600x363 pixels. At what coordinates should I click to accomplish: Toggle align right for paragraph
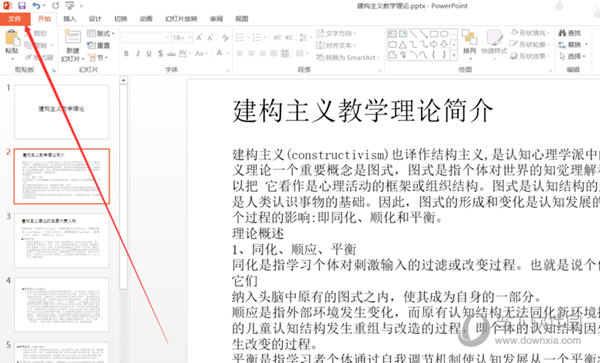point(262,54)
